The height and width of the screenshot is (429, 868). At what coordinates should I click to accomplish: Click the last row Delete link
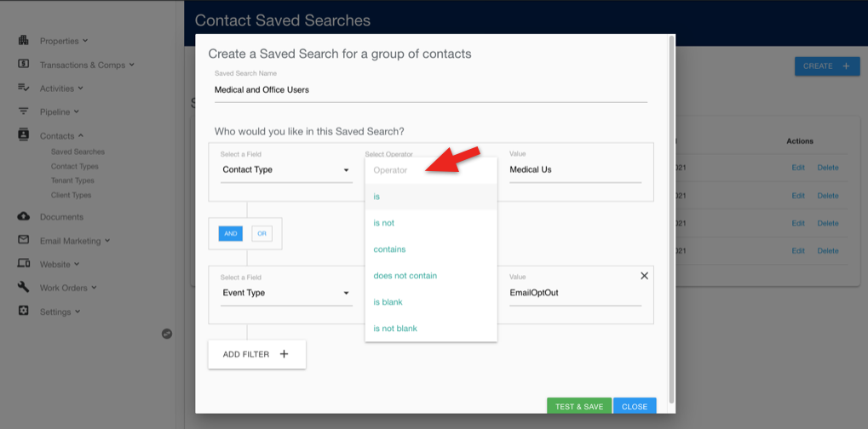click(828, 250)
